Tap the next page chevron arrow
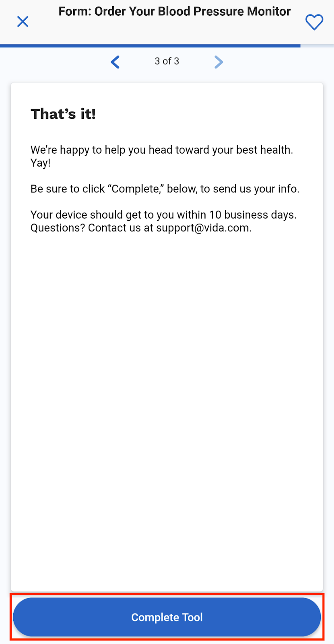Screen dimensions: 334x644 (x=219, y=62)
